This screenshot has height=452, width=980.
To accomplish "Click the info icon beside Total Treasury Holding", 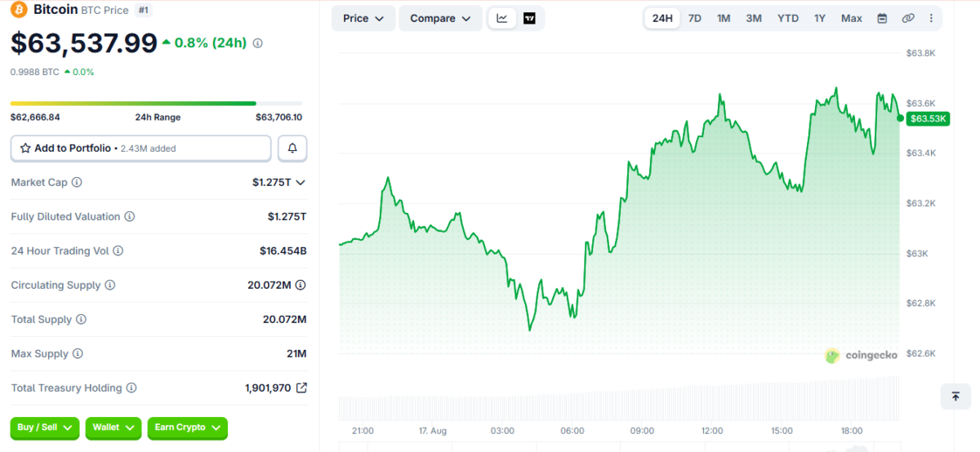I will [131, 388].
